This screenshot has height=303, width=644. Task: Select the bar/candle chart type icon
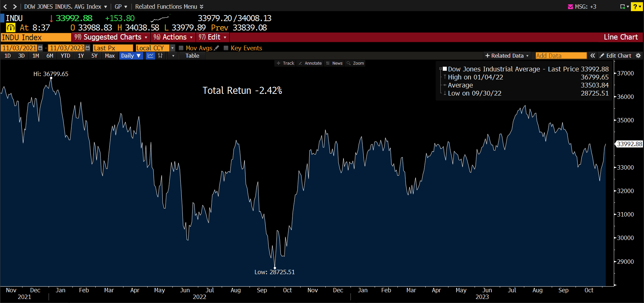point(160,56)
